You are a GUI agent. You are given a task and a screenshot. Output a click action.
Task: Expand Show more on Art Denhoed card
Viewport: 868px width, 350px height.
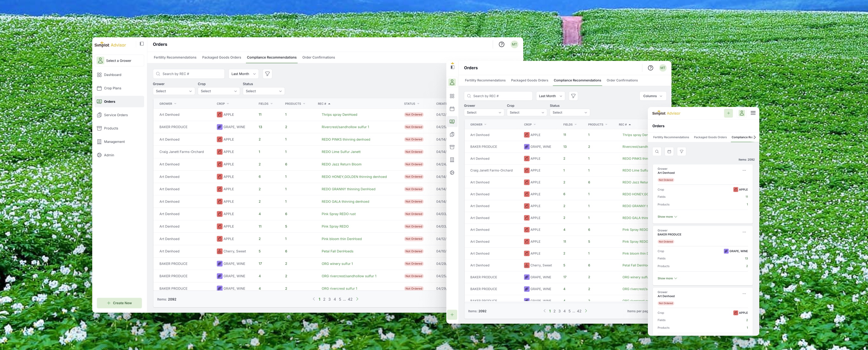click(x=667, y=217)
